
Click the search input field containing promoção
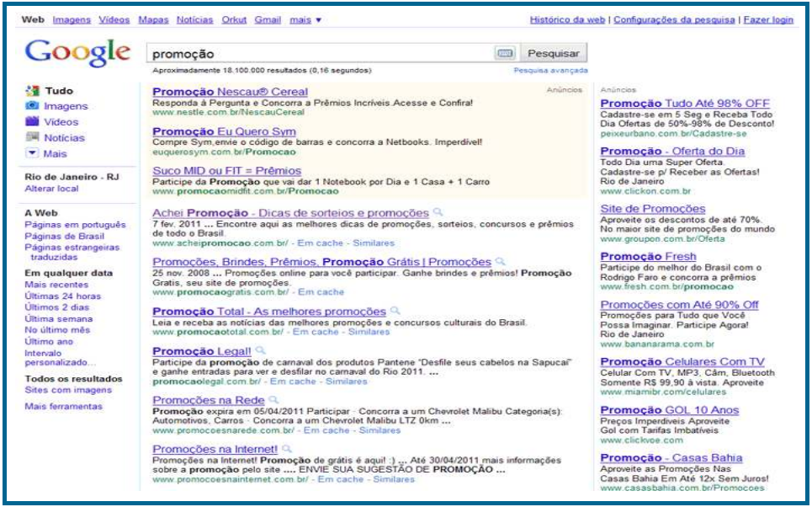(320, 53)
